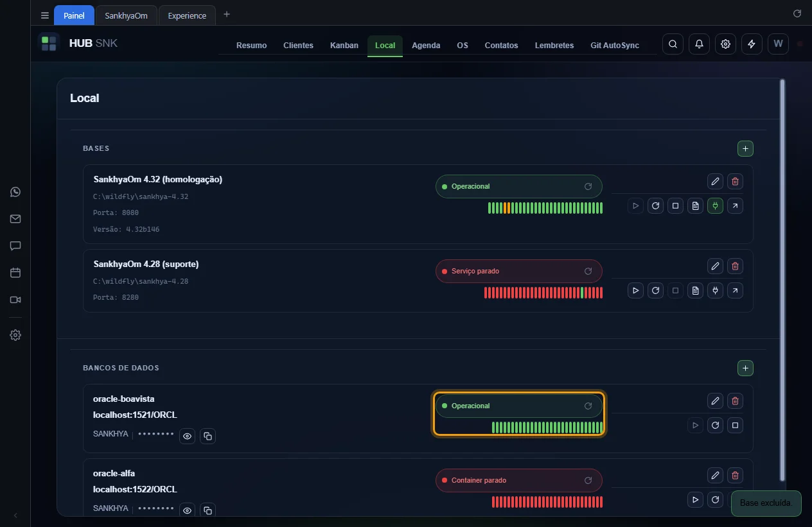This screenshot has height=527, width=812.
Task: Add a new database in Bancos de Dados
Action: pyautogui.click(x=745, y=368)
